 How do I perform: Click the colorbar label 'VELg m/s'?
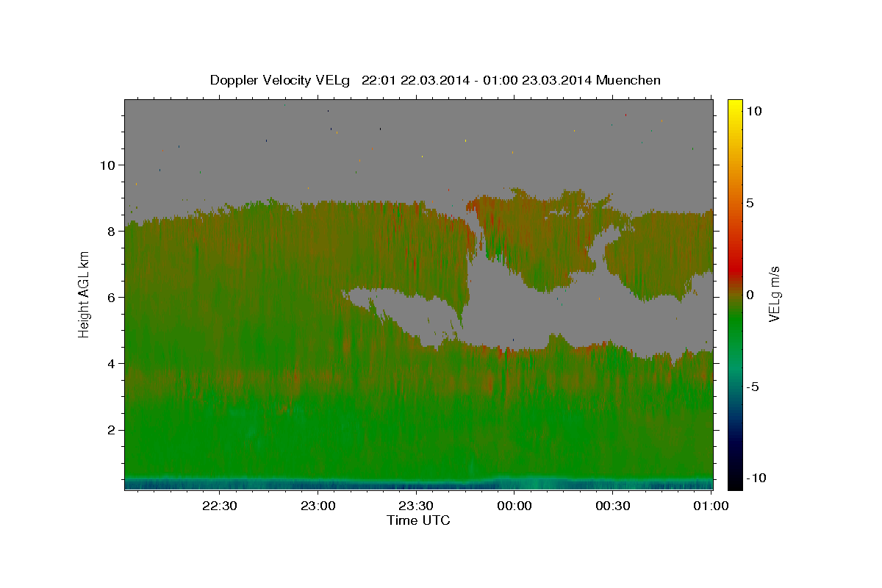coord(775,294)
